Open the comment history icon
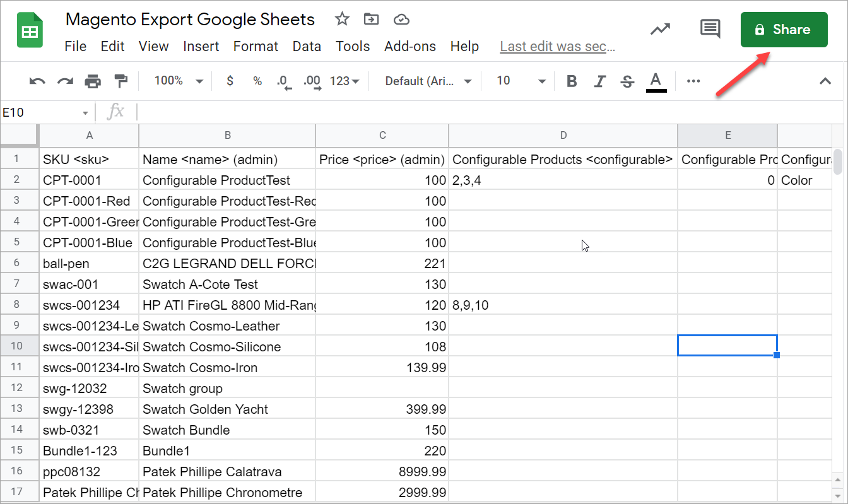This screenshot has height=504, width=848. 710,28
